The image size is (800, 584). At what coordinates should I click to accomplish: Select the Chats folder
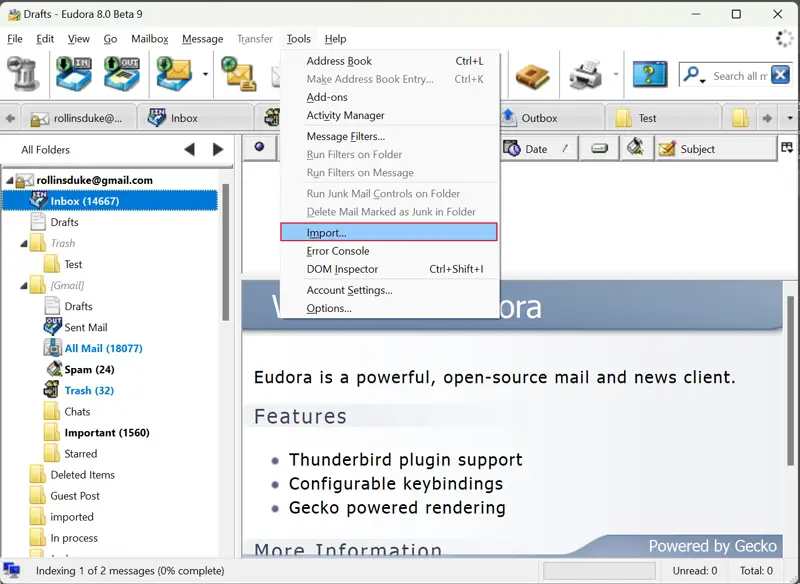[77, 412]
